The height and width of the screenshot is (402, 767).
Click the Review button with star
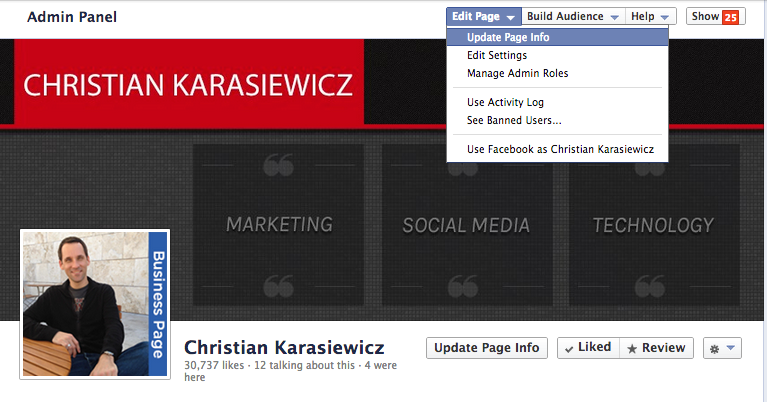656,348
